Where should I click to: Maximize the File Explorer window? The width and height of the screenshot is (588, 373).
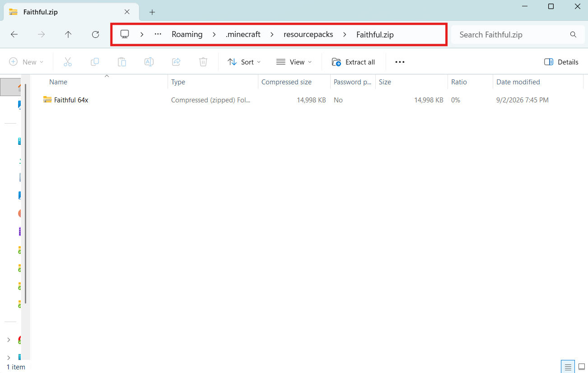pyautogui.click(x=551, y=6)
